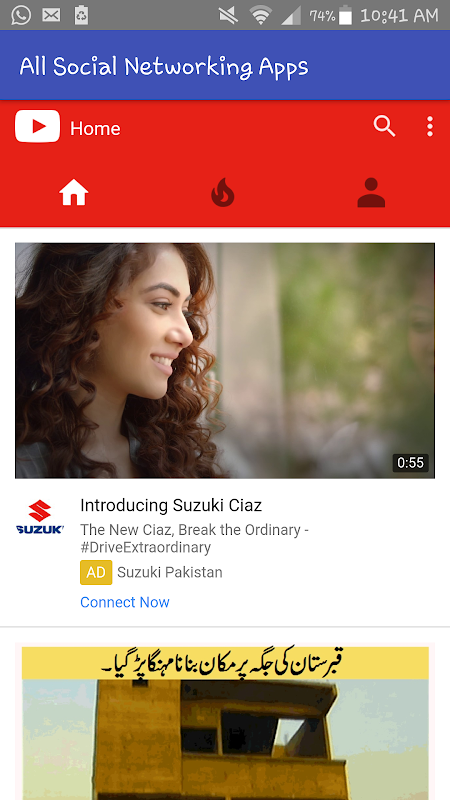Viewport: 450px width, 800px height.
Task: Tap the All Social Networking Apps title
Action: click(164, 66)
